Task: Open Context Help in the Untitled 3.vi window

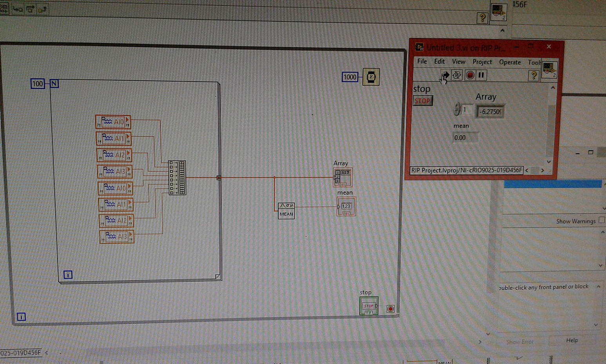Action: [533, 75]
